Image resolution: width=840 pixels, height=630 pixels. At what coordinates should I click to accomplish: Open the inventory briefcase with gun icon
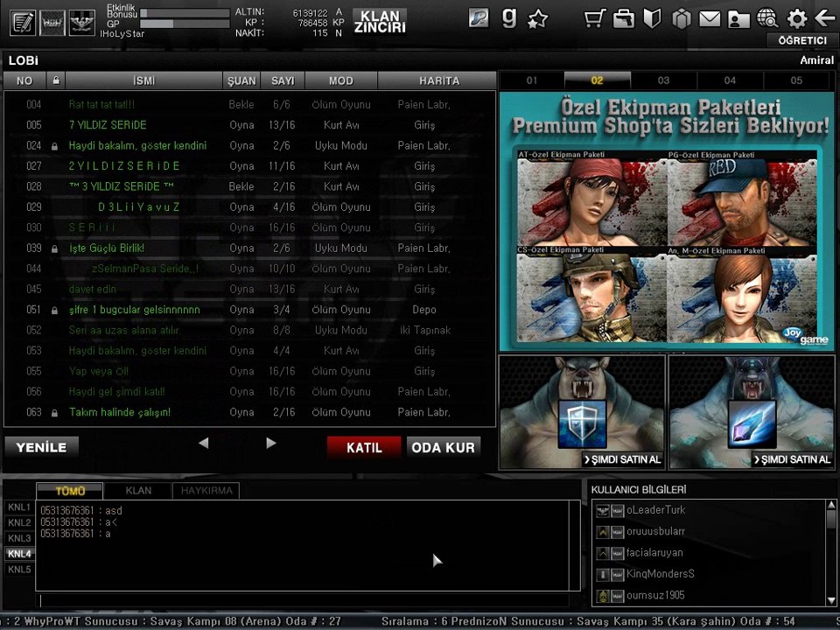[624, 18]
